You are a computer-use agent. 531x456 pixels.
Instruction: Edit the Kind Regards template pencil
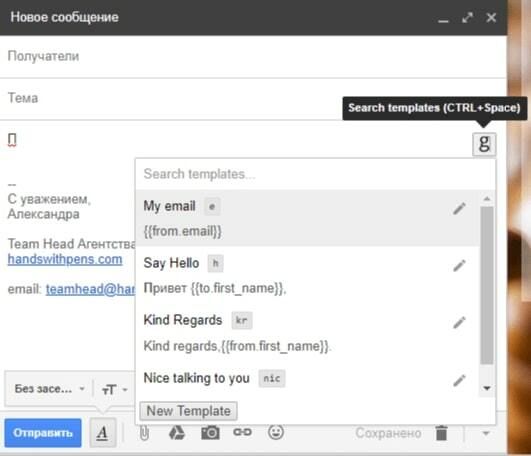(459, 323)
